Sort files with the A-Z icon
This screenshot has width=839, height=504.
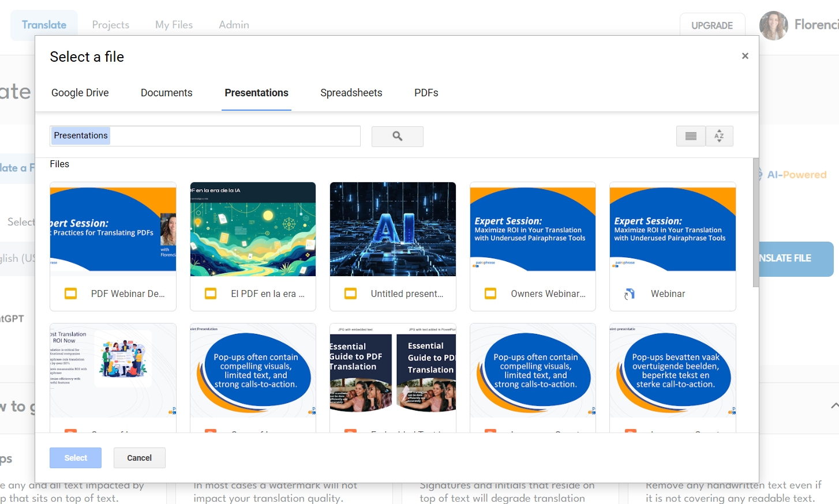[x=719, y=136]
